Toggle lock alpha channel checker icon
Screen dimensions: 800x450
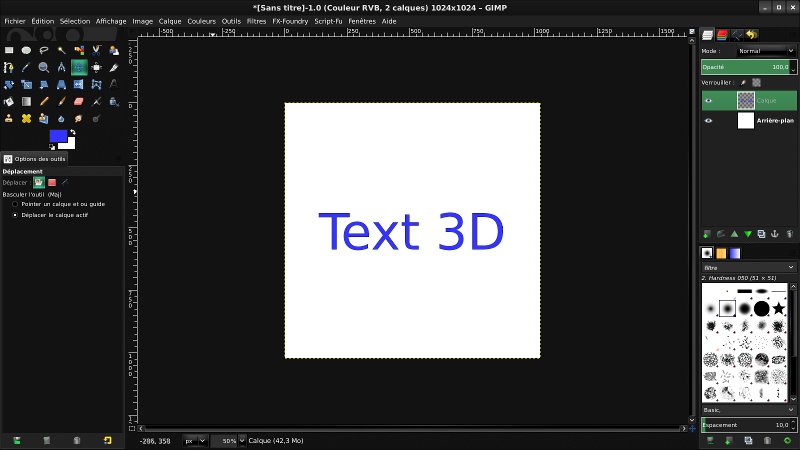(x=756, y=83)
